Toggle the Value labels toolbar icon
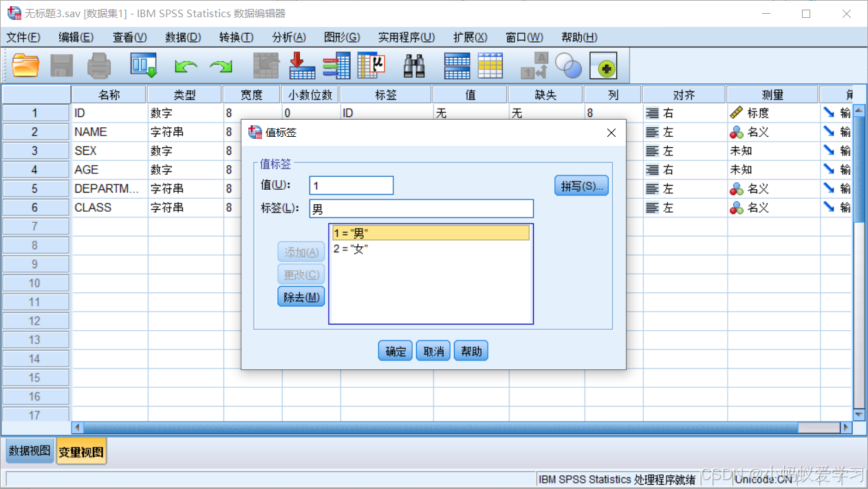Screen dimensions: 868x489 tap(534, 66)
